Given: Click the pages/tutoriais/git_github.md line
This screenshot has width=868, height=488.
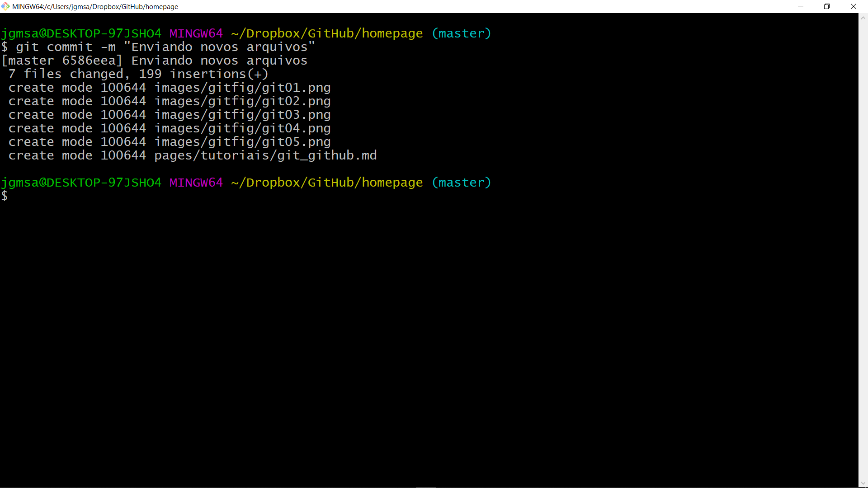Looking at the screenshot, I should (x=193, y=155).
